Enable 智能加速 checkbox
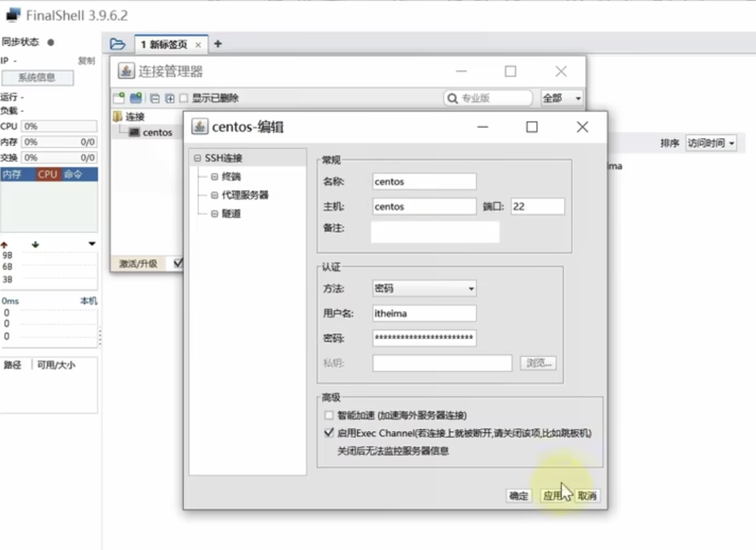756x550 pixels. coord(329,415)
